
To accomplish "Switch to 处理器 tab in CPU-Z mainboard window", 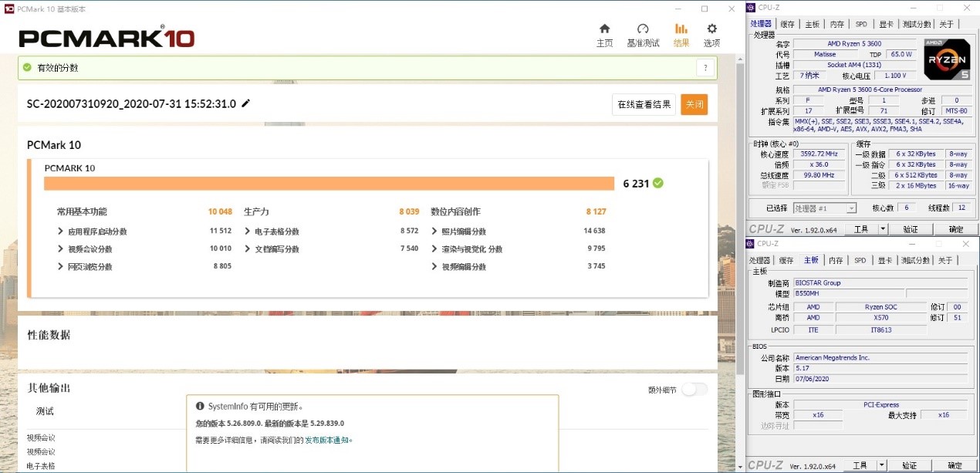I will [761, 261].
